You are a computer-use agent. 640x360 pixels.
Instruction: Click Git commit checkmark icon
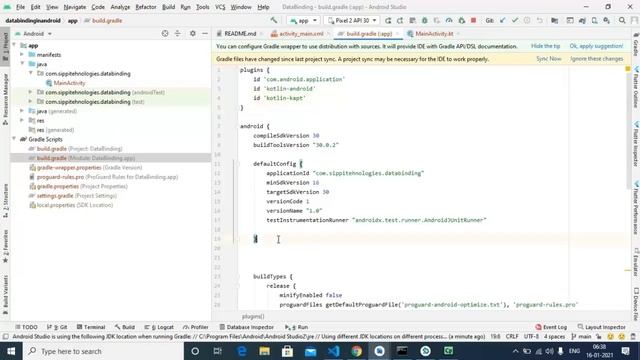point(515,20)
